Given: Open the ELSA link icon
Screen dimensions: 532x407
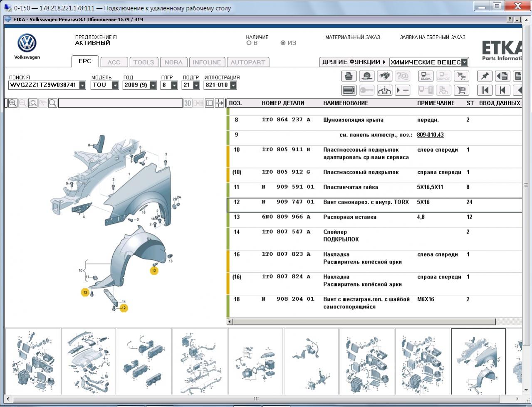Looking at the screenshot, I should (426, 76).
